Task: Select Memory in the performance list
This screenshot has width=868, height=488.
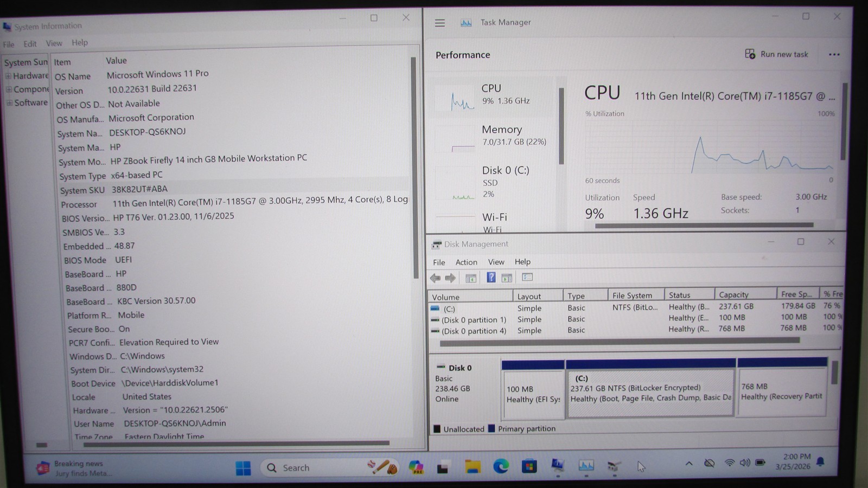Action: pos(494,137)
